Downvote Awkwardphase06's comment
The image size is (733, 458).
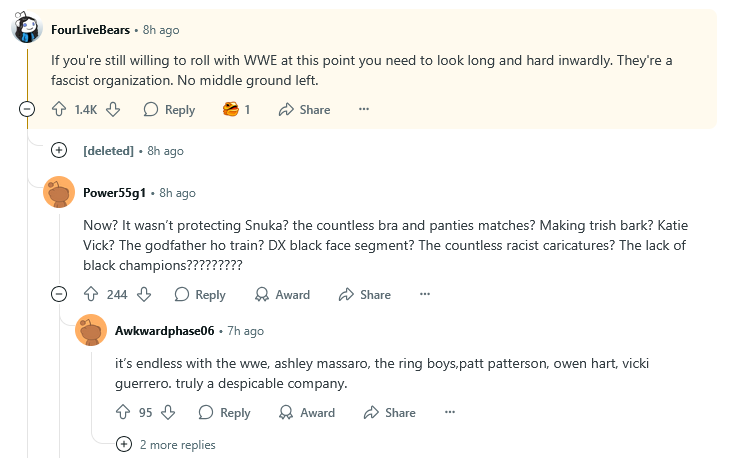point(168,412)
